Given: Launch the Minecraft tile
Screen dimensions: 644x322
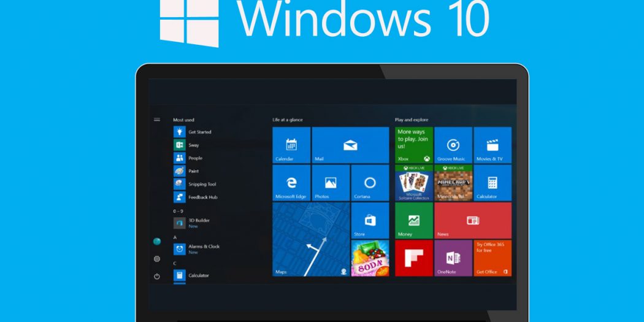Looking at the screenshot, I should click(x=453, y=183).
